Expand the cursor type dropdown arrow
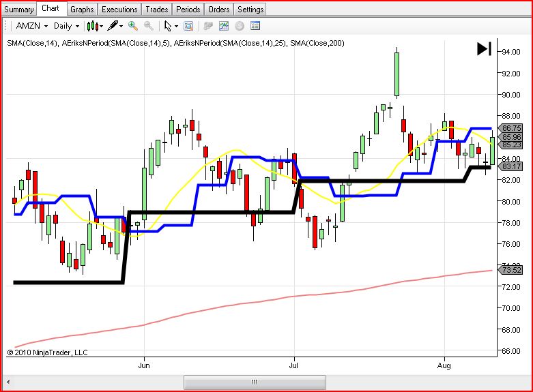 click(176, 26)
